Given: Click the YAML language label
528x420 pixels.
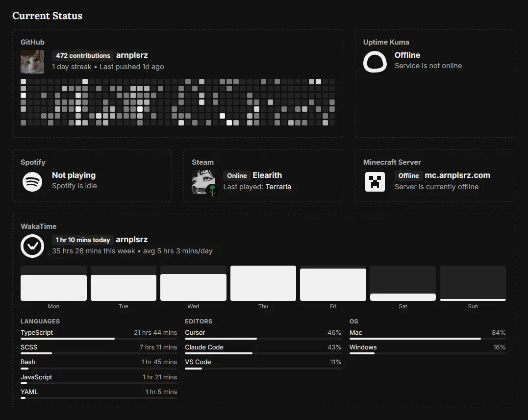Looking at the screenshot, I should [x=29, y=392].
